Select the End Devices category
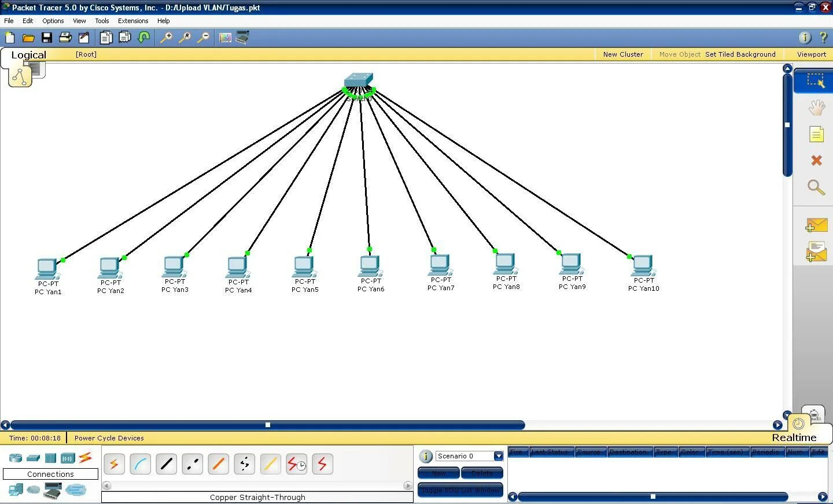833x504 pixels. point(16,490)
